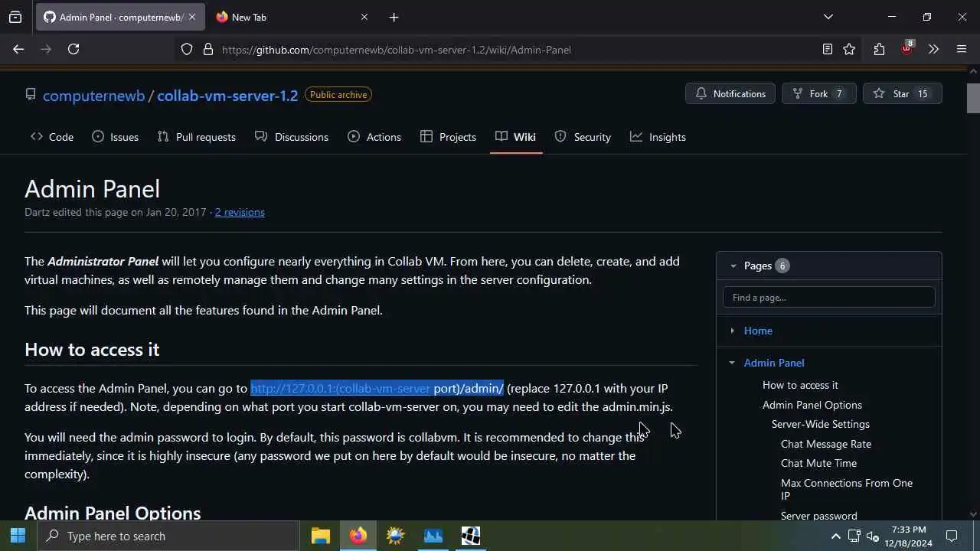
Task: Toggle reader view icon in address bar
Action: click(828, 50)
